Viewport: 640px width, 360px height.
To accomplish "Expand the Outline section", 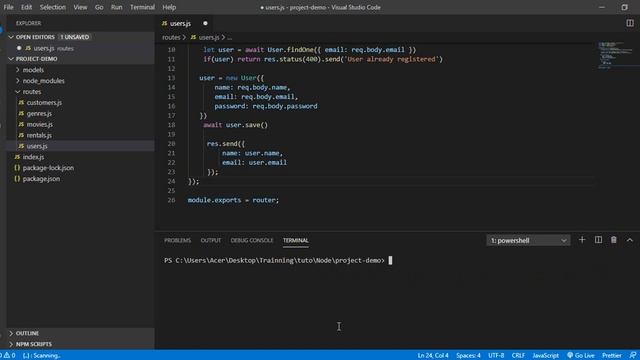I will point(11,333).
